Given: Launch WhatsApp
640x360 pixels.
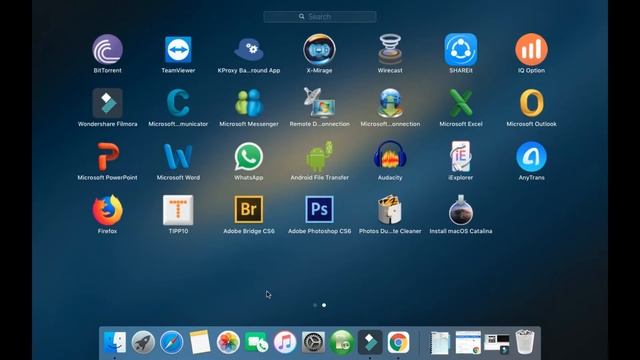Looking at the screenshot, I should point(249,156).
